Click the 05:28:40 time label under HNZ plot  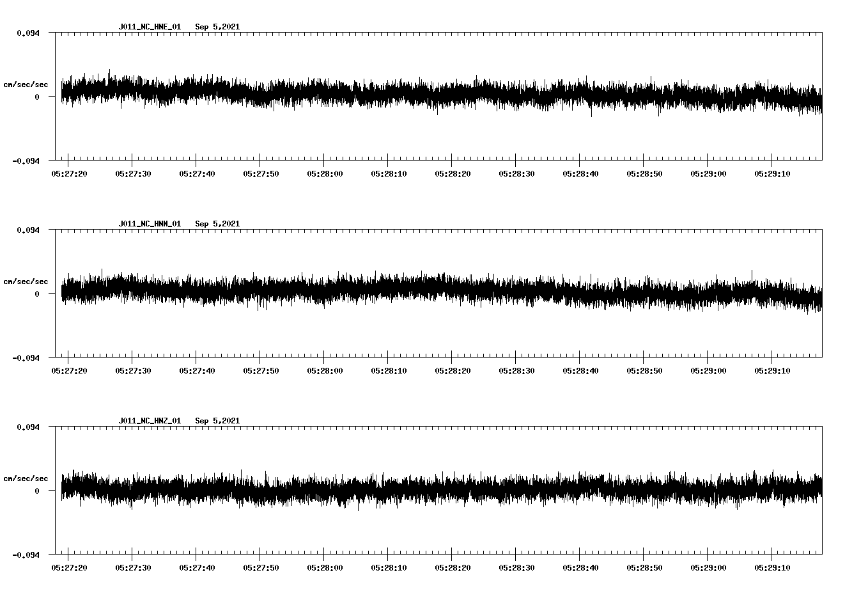point(580,568)
